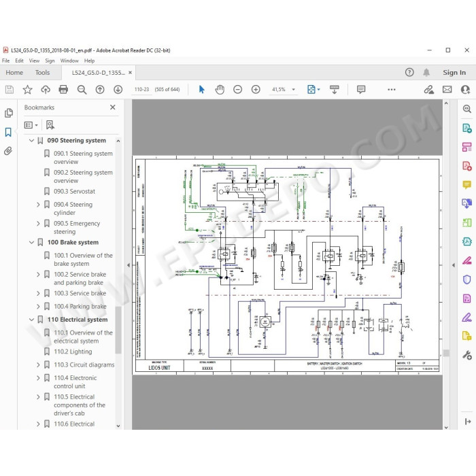Toggle the Bookmarks panel icon
This screenshot has width=476, height=476.
coord(8,132)
